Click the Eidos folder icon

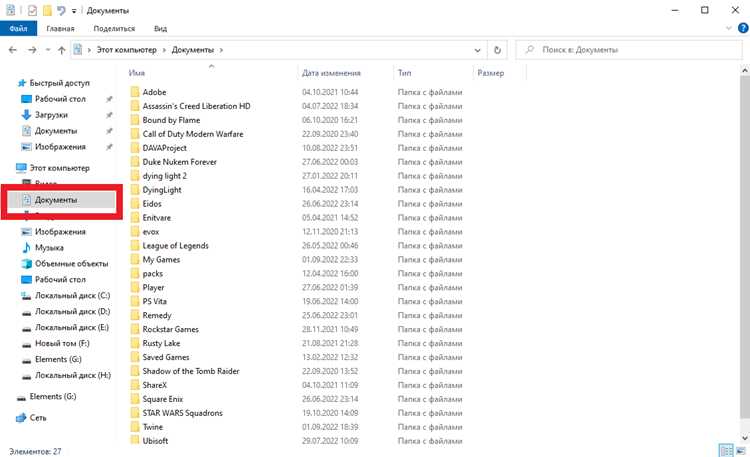[x=135, y=203]
